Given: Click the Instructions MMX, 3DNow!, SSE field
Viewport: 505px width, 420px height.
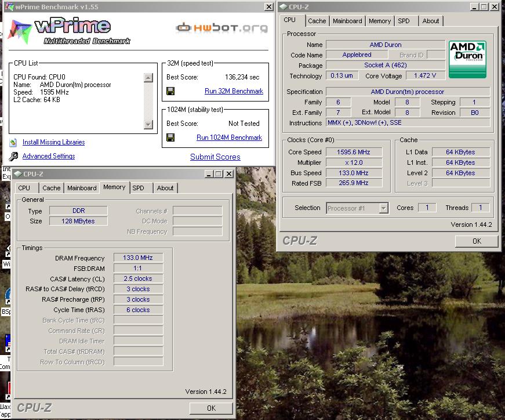Looking at the screenshot, I should click(408, 123).
